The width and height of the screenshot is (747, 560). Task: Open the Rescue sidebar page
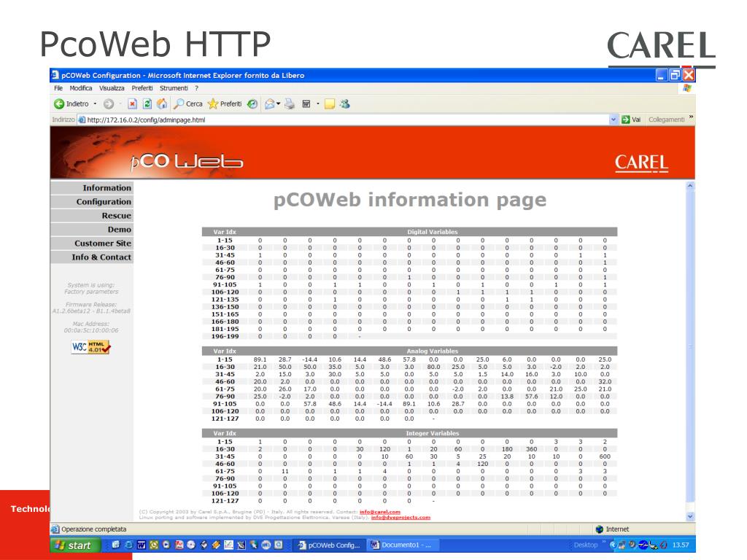(92, 216)
